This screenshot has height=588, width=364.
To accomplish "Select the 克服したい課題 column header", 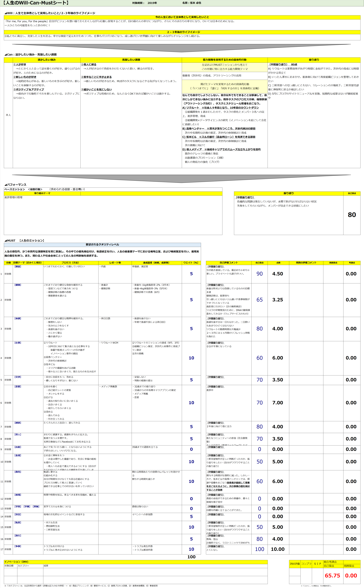I will [131, 60].
